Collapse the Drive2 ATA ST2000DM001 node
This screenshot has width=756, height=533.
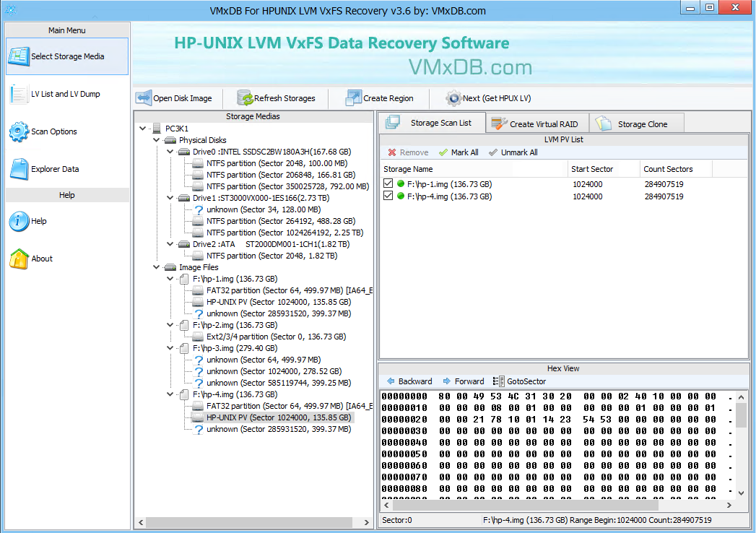pyautogui.click(x=170, y=244)
